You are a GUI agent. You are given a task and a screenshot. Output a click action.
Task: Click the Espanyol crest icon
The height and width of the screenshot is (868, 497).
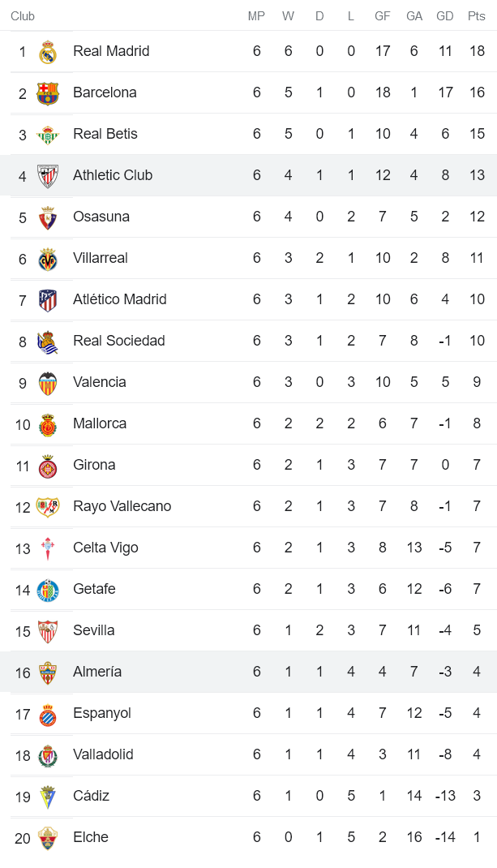[x=48, y=714]
